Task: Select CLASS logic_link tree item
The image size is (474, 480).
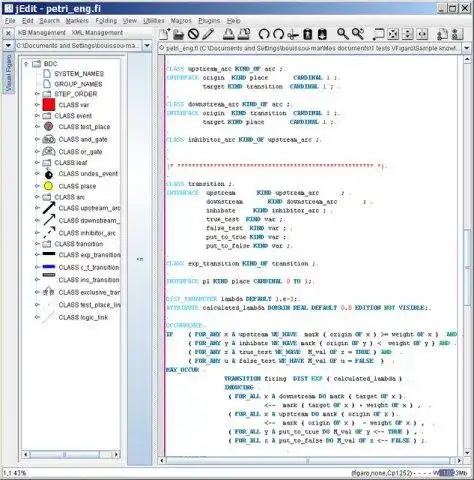Action: pyautogui.click(x=83, y=317)
